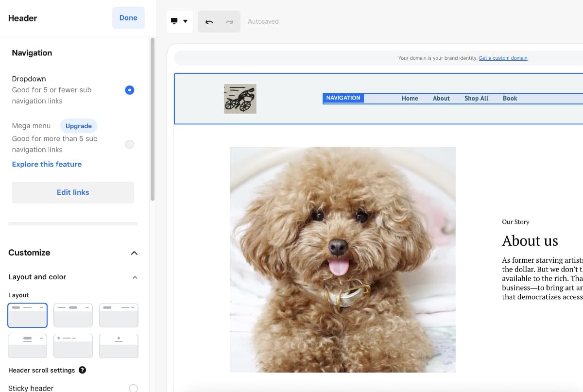Open the Get a custom domain link
583x392 pixels.
[x=503, y=58]
